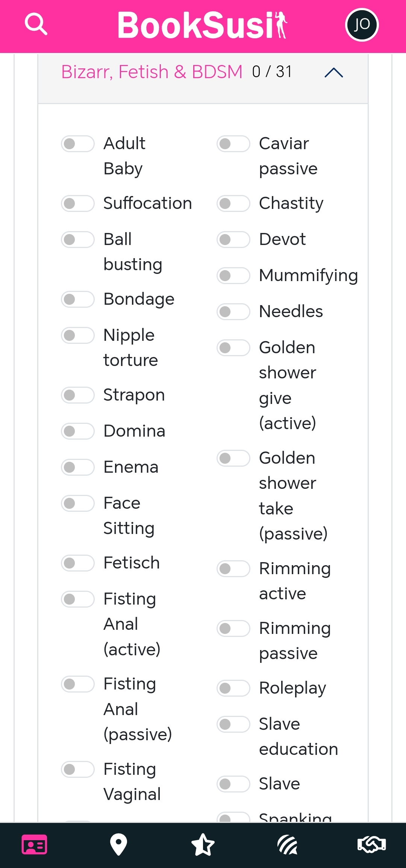406x868 pixels.
Task: Turn on the Devot switch
Action: (233, 240)
